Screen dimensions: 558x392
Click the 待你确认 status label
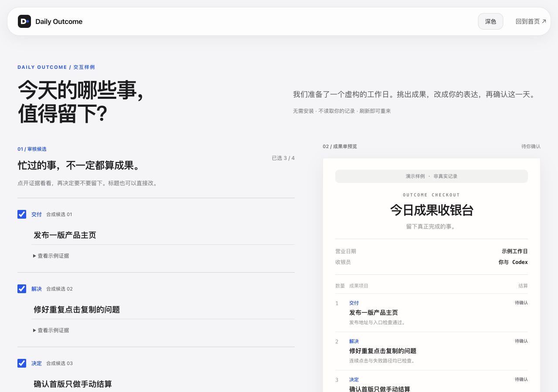tap(531, 146)
